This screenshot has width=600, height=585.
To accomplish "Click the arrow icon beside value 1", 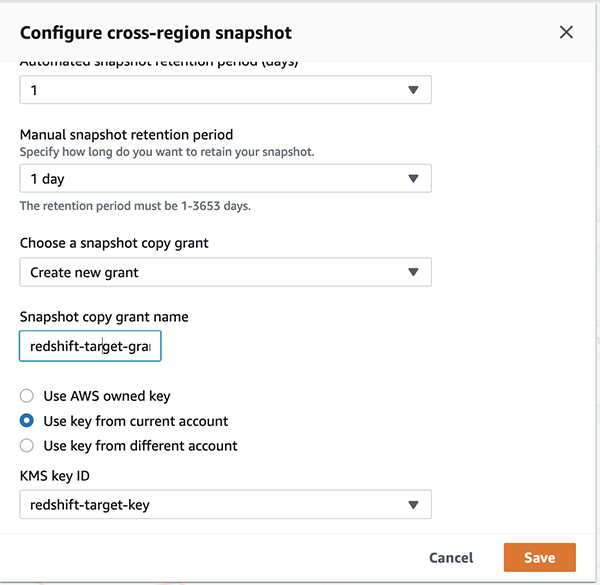I will (414, 91).
